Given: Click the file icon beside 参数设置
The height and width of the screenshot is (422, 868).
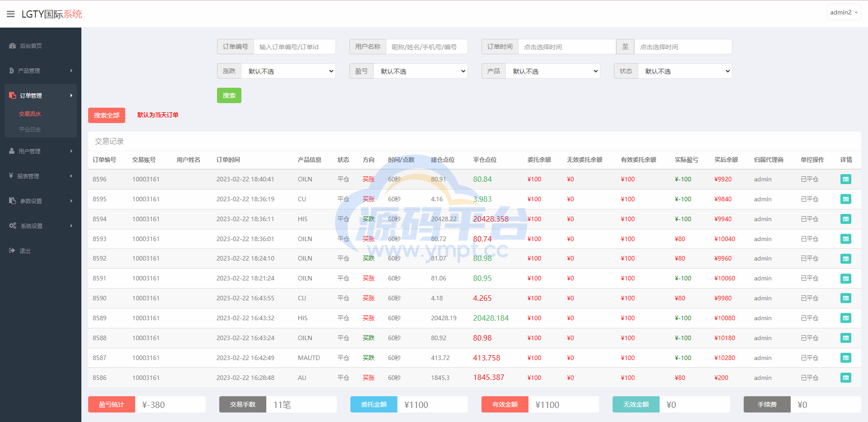Looking at the screenshot, I should point(12,200).
